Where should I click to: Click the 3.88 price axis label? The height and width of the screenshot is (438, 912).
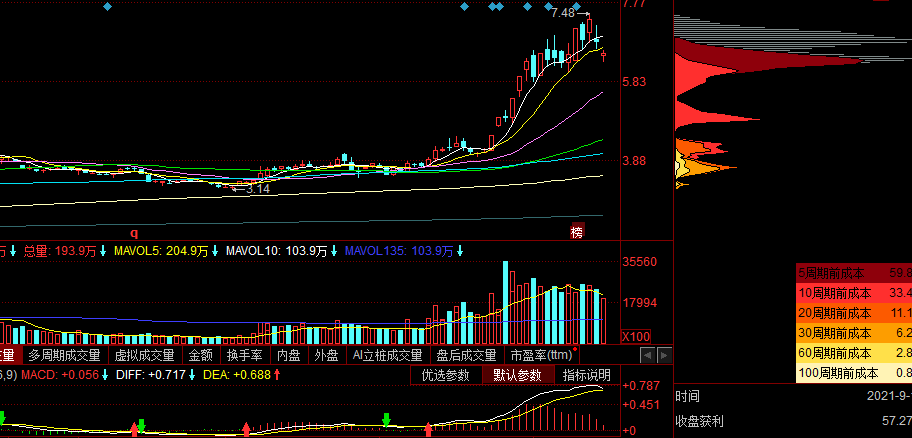point(634,161)
